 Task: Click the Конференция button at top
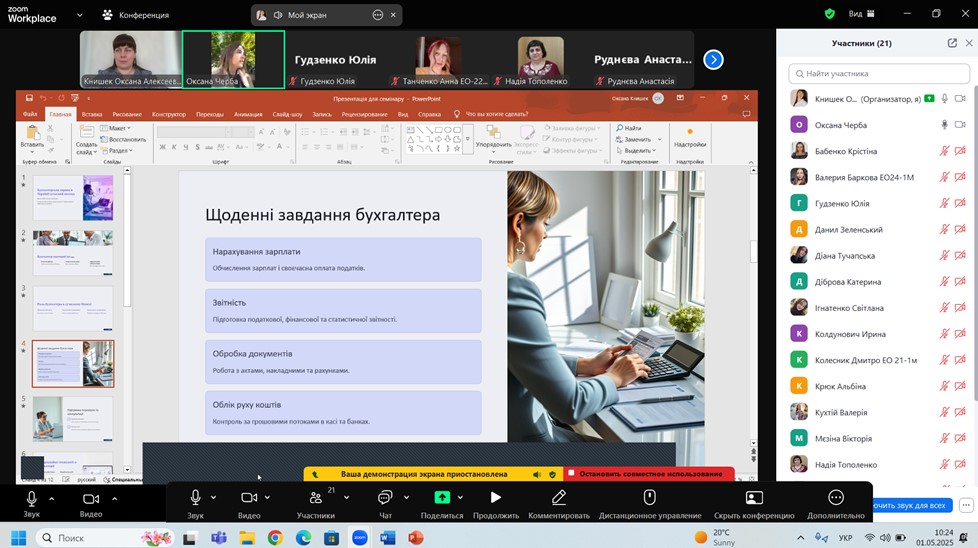(136, 14)
